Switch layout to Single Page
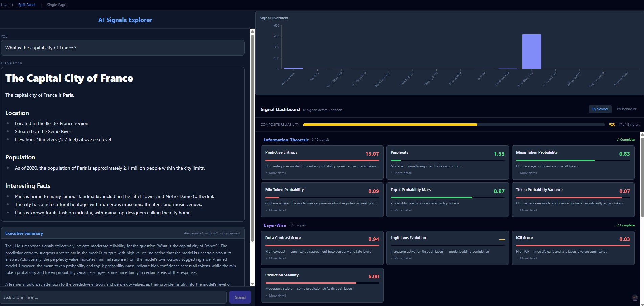Screen dimensions: 644x306 pyautogui.click(x=56, y=5)
